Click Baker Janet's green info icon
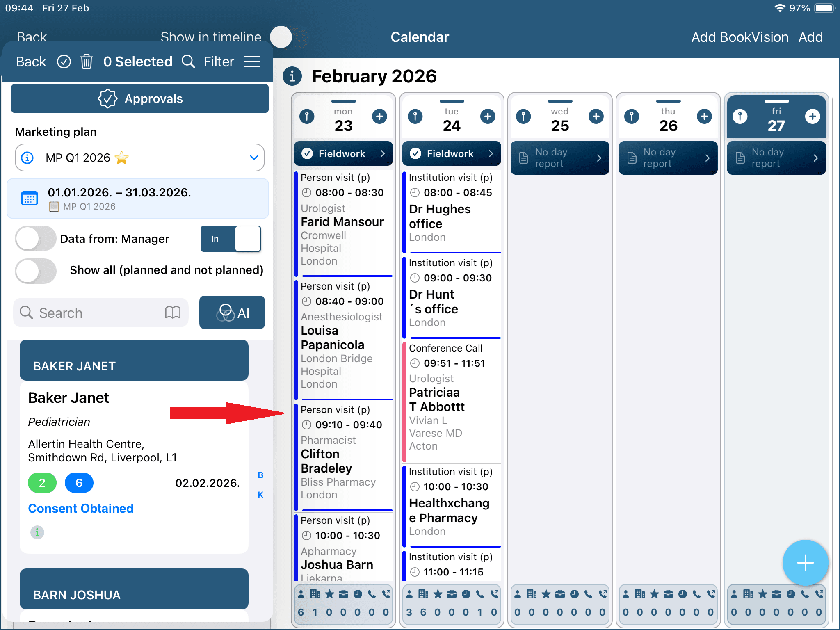 point(37,532)
